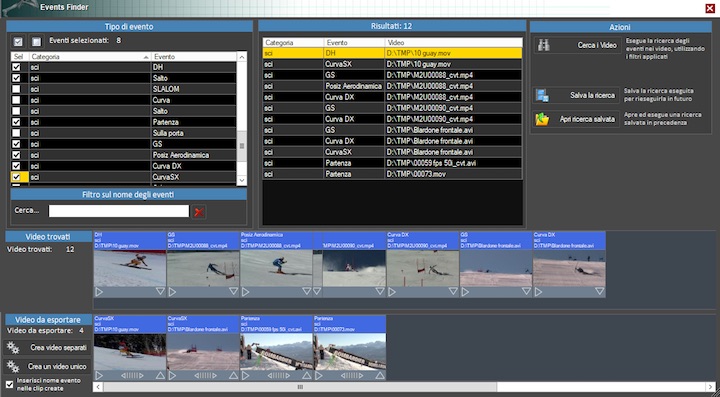Check the SLALOM event checkbox
Screen dimensions: 720x397
(x=16, y=89)
